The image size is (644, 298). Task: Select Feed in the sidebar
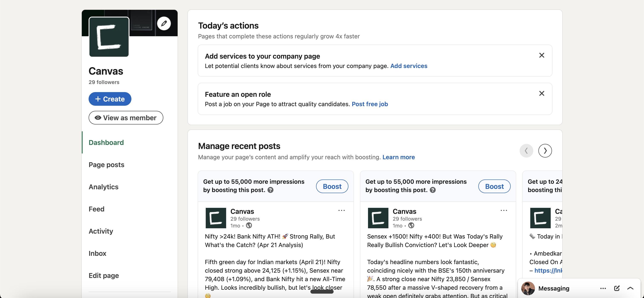[96, 209]
